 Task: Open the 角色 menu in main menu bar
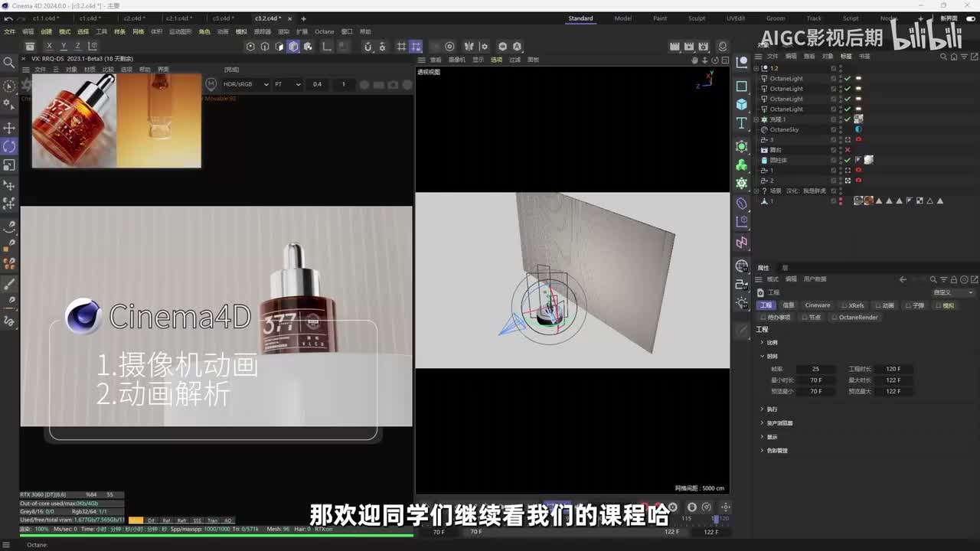coord(204,32)
